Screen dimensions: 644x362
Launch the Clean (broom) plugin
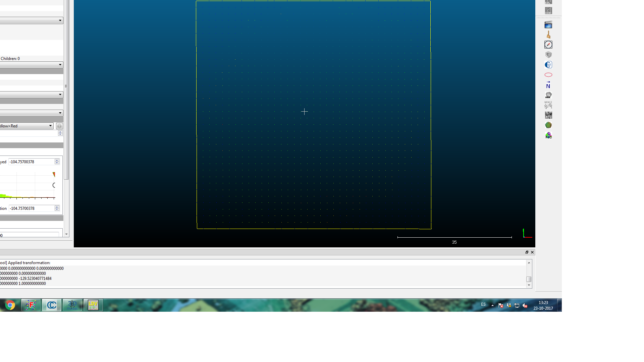(548, 34)
